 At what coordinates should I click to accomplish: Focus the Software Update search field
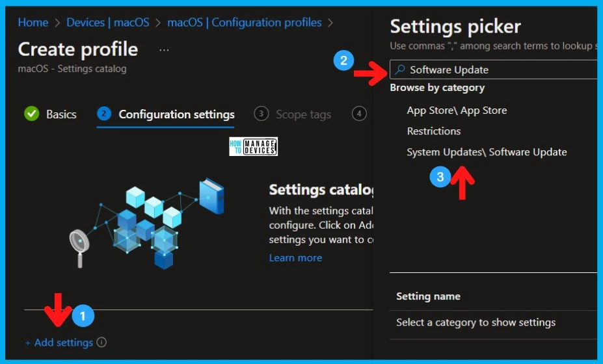tap(494, 70)
